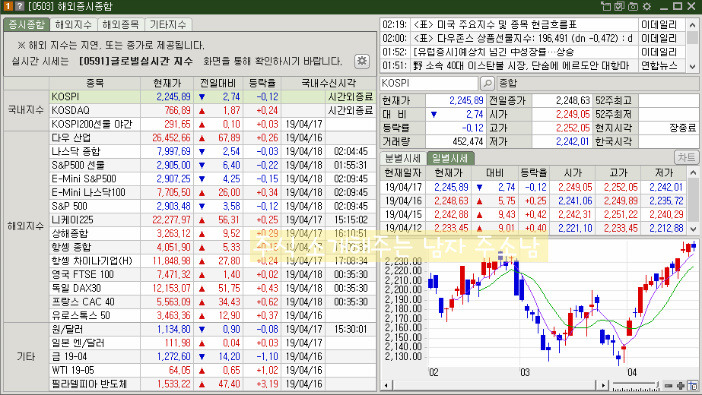Select the 일본 엔/달러 row
702x395 pixels.
(212, 343)
